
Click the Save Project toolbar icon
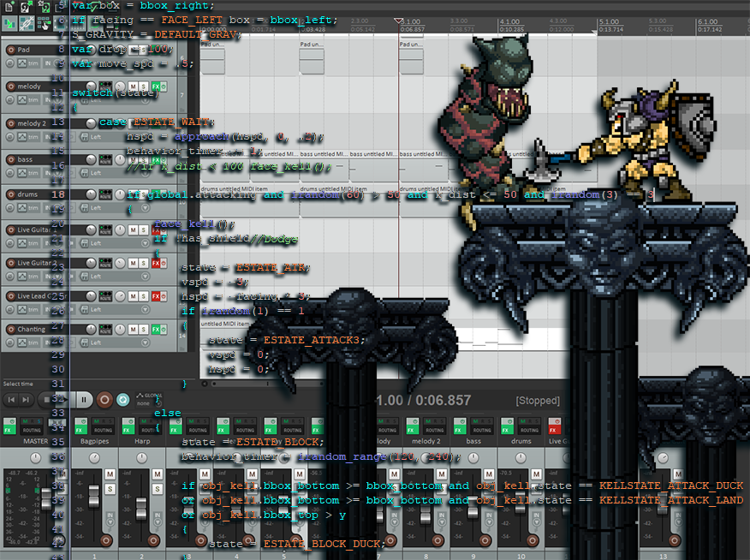pyautogui.click(x=44, y=7)
